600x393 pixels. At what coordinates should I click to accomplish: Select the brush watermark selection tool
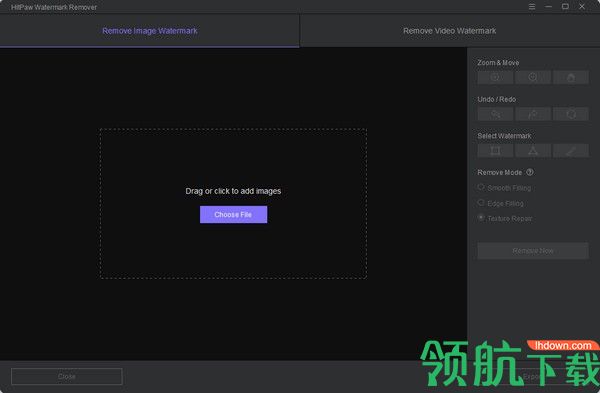pos(571,150)
